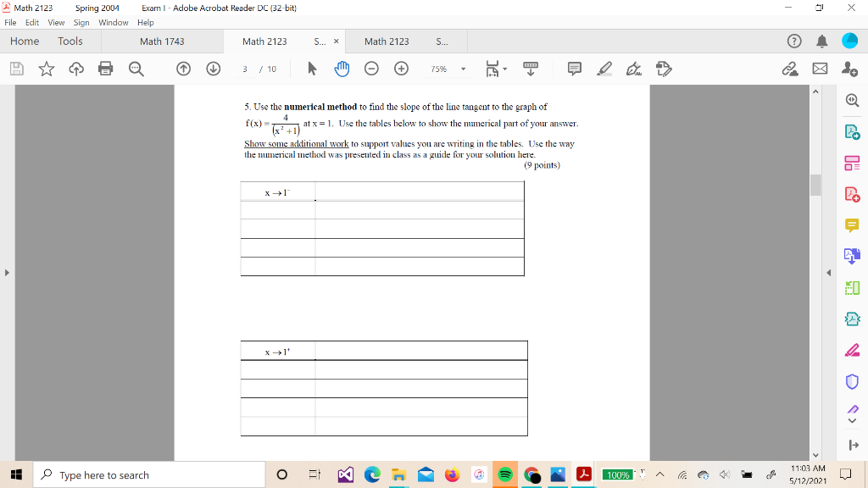Open the View menu

(56, 23)
